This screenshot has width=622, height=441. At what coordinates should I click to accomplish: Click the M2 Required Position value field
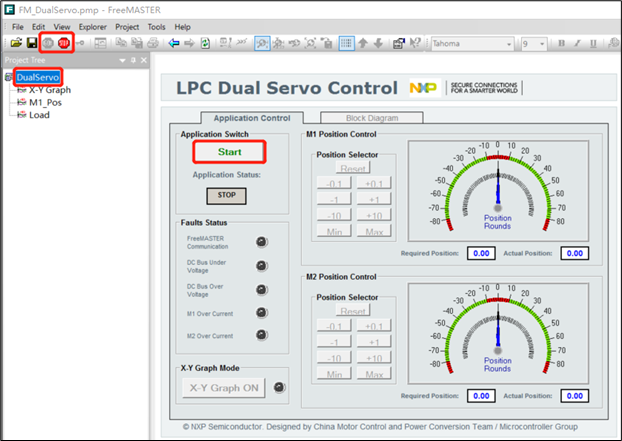pos(481,396)
